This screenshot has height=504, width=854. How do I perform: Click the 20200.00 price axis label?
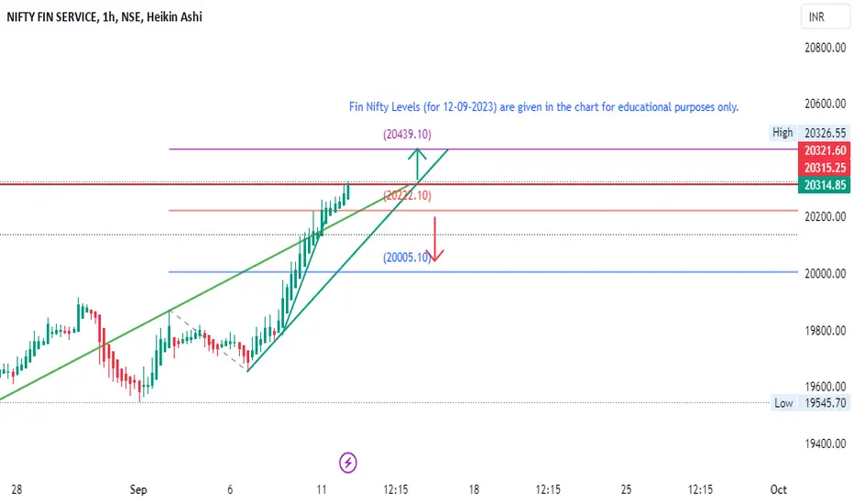click(x=825, y=217)
